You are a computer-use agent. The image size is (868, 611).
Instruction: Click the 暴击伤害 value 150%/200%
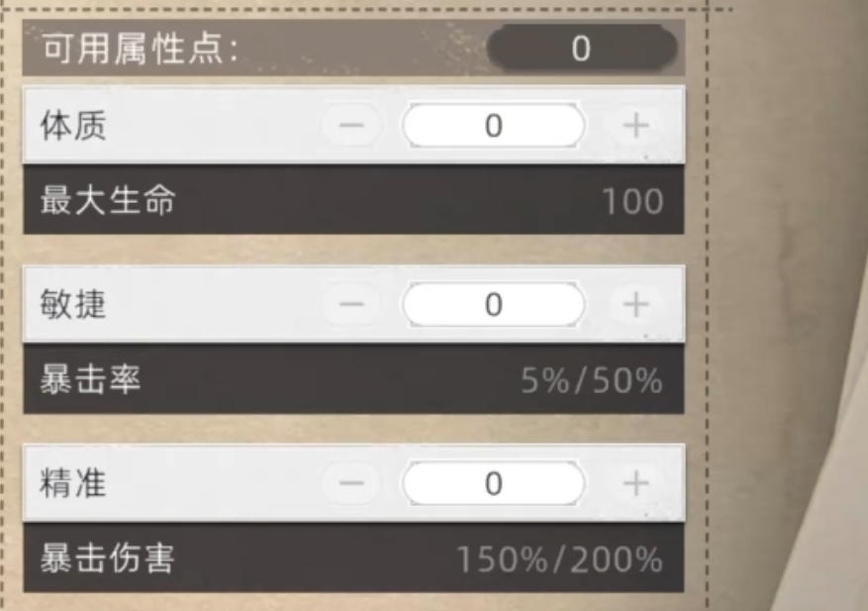[x=559, y=560]
